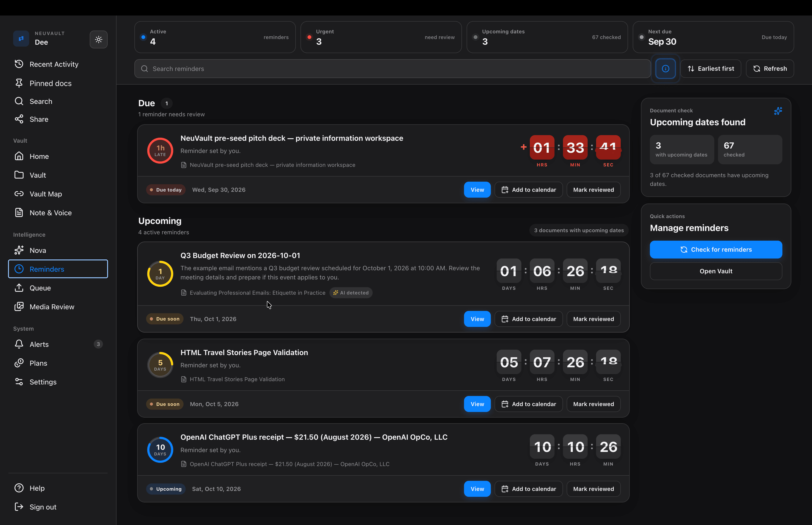
Task: Open Plans page
Action: click(58, 363)
